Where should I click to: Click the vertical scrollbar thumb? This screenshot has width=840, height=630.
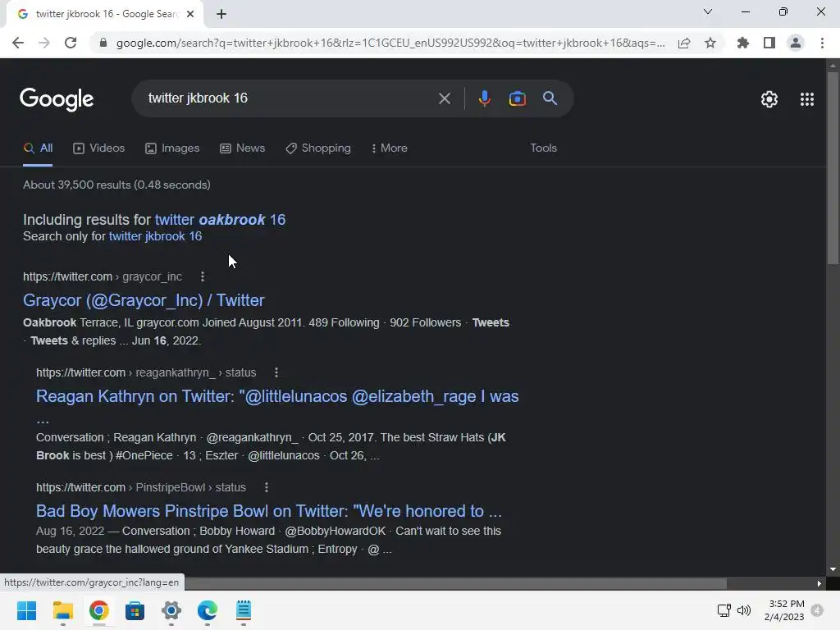point(833,167)
